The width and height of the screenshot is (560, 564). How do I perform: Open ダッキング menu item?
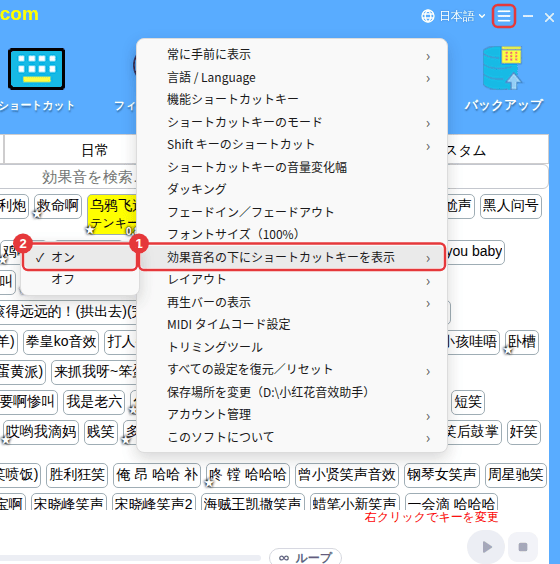tap(292, 189)
